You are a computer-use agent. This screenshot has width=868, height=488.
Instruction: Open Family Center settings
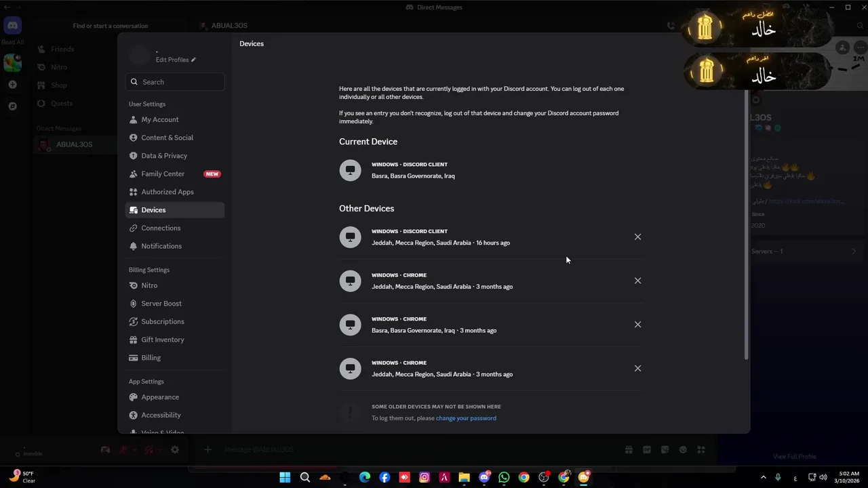pyautogui.click(x=175, y=174)
